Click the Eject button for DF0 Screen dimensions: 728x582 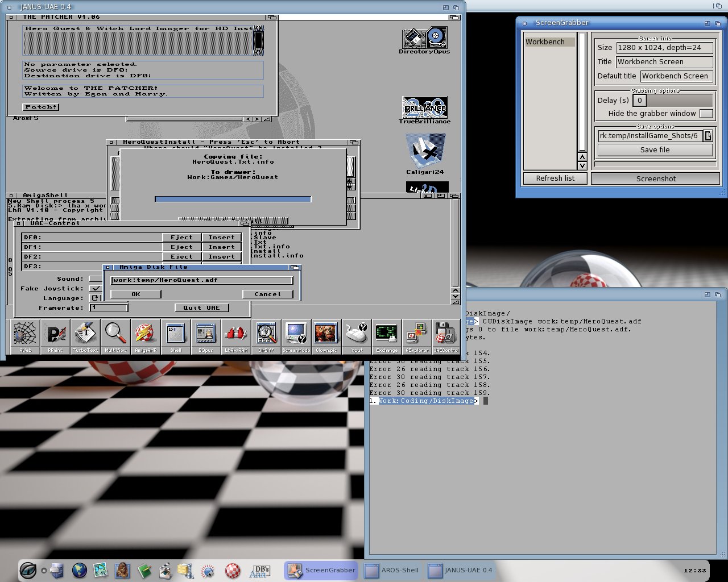coord(182,238)
